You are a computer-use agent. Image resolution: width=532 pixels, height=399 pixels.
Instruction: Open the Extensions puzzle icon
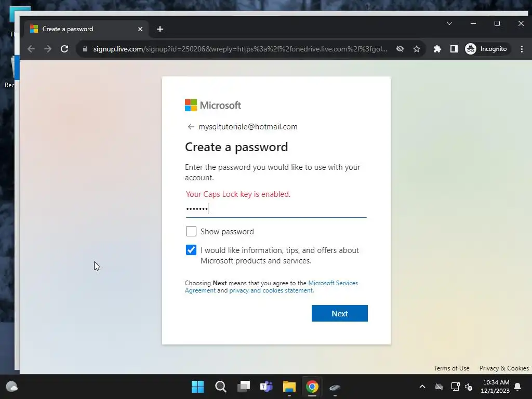coord(437,49)
